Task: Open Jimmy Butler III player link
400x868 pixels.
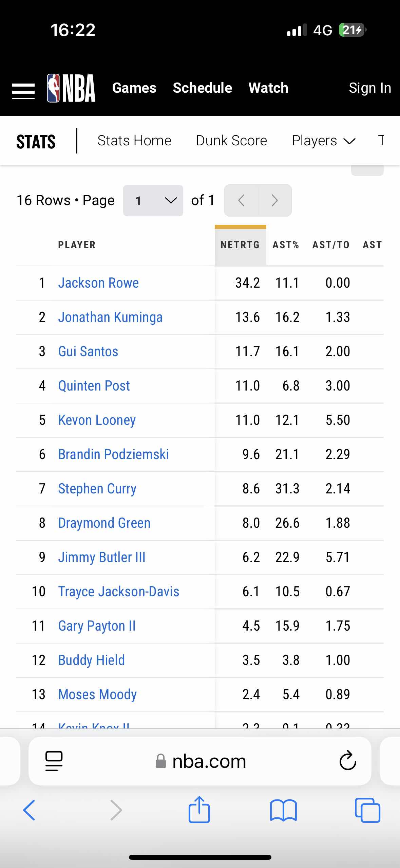Action: tap(102, 557)
